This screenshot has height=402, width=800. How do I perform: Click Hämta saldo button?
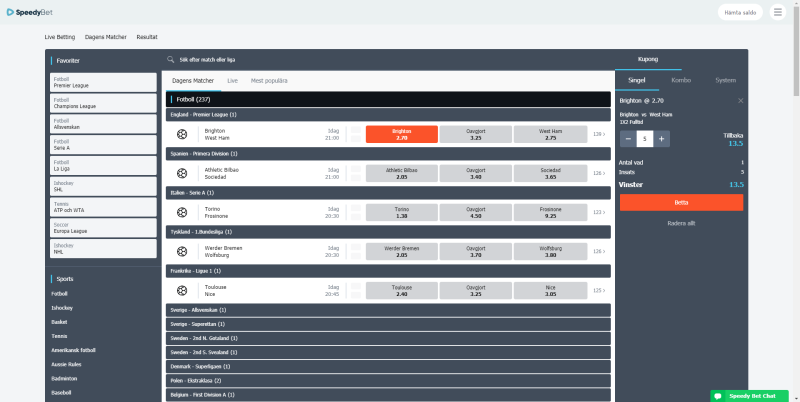point(740,12)
